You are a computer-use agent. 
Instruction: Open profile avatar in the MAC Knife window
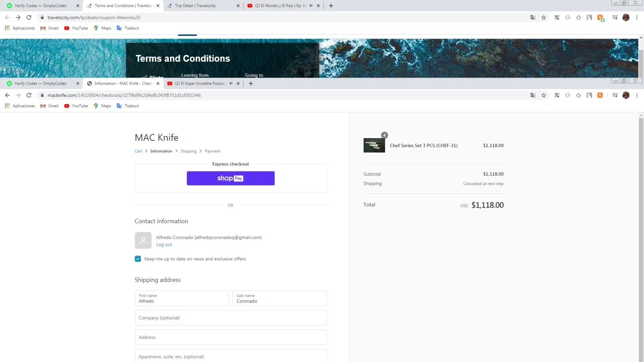coord(626,95)
